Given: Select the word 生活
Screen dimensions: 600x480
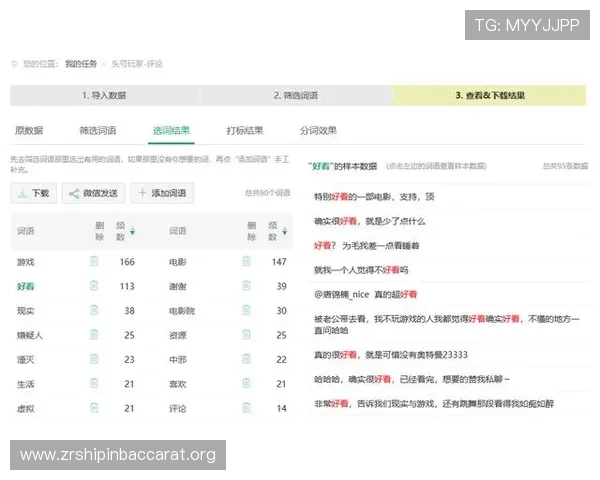Looking at the screenshot, I should pyautogui.click(x=26, y=384).
